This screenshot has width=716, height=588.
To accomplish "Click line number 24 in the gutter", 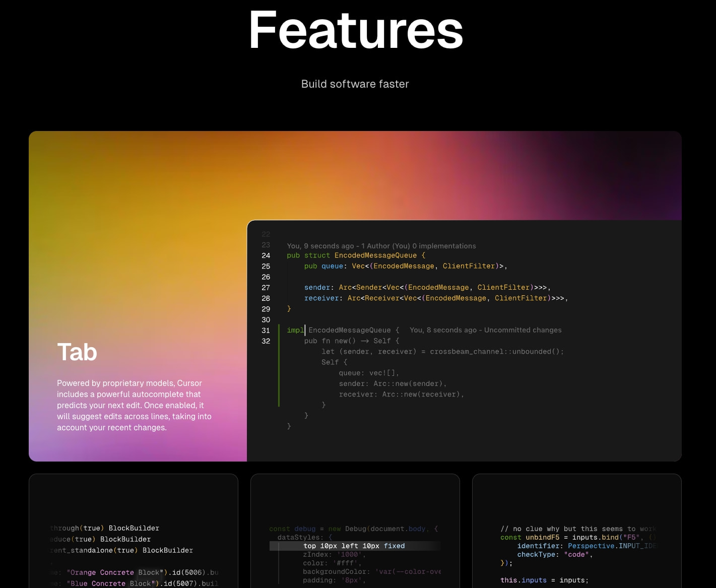I will pos(266,255).
